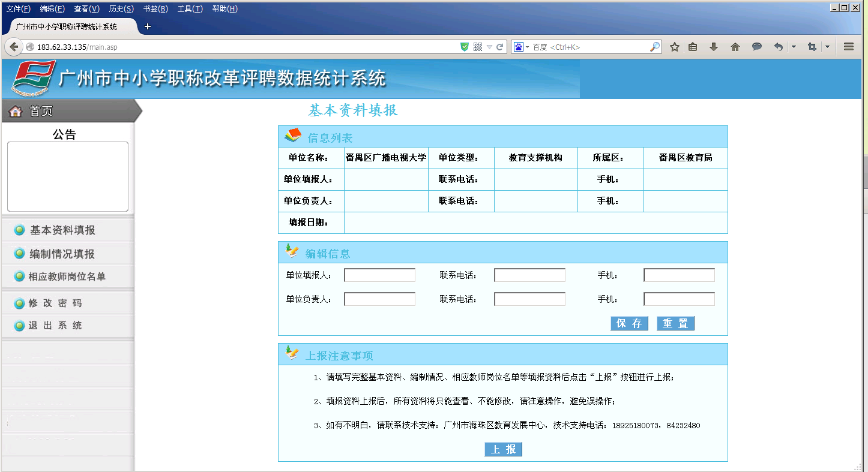The image size is (868, 472).
Task: Click the 基本资料填报 page heading
Action: [353, 110]
